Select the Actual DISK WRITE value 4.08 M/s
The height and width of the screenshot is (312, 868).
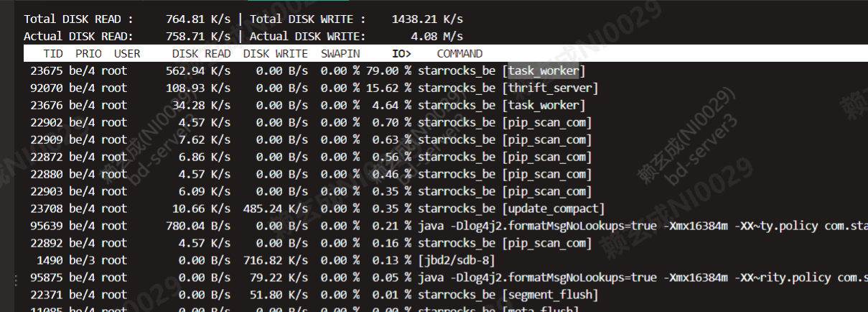pyautogui.click(x=437, y=36)
